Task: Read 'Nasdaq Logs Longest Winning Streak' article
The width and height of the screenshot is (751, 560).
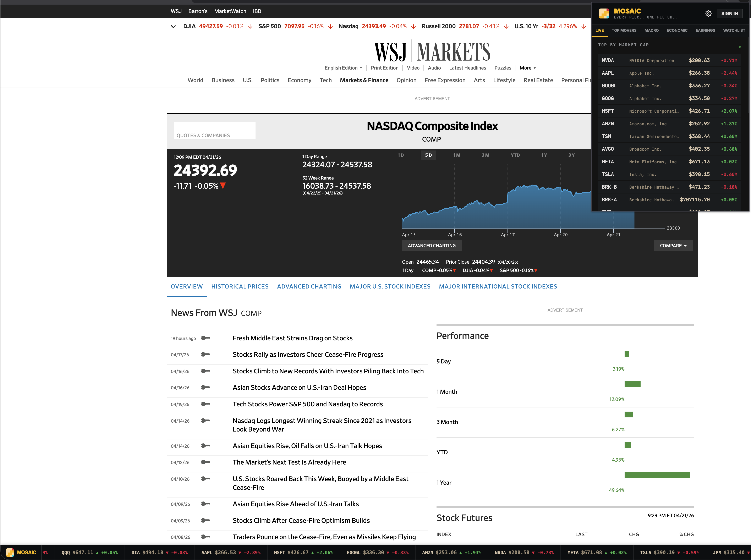Action: tap(322, 425)
